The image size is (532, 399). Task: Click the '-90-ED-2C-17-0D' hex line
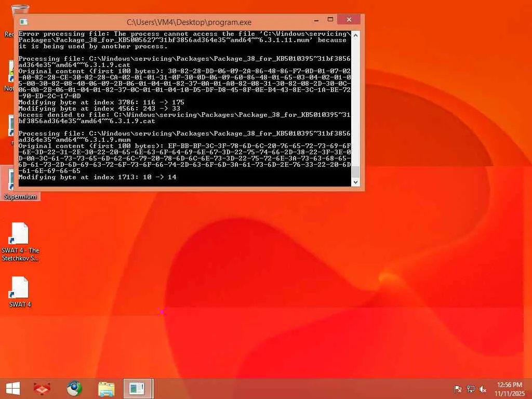click(49, 96)
